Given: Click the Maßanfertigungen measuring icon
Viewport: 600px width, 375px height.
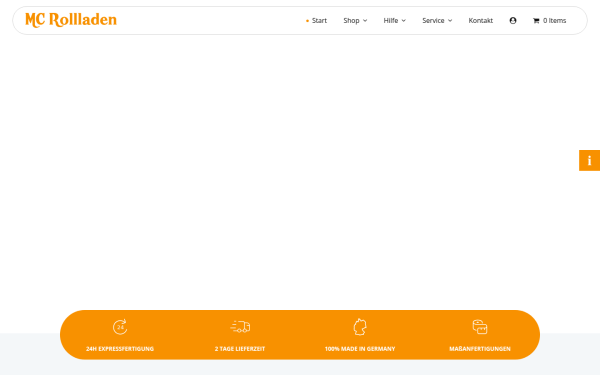Looking at the screenshot, I should (480, 327).
